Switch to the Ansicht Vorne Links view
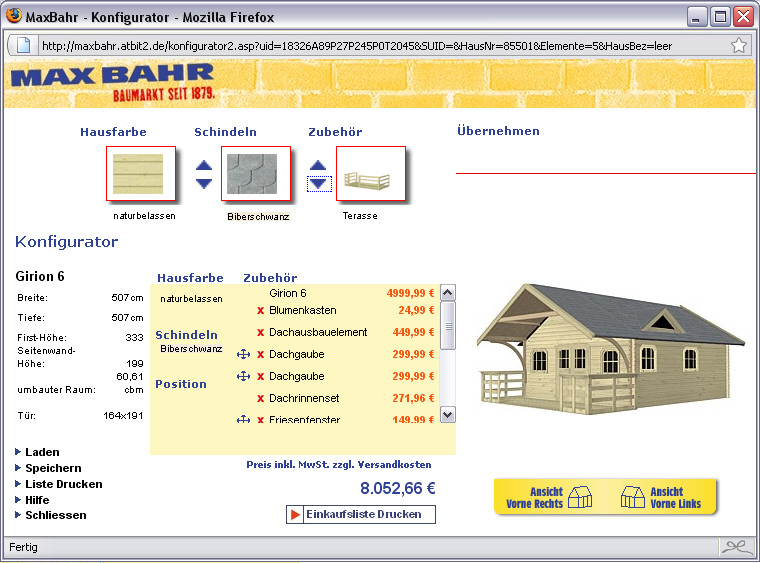The height and width of the screenshot is (563, 760). coord(661,497)
